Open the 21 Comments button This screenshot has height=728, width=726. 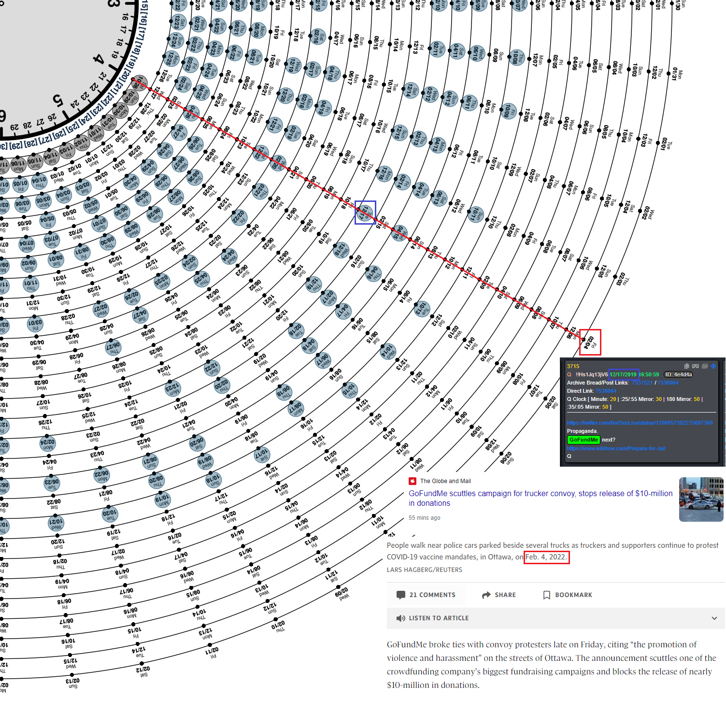[x=426, y=595]
